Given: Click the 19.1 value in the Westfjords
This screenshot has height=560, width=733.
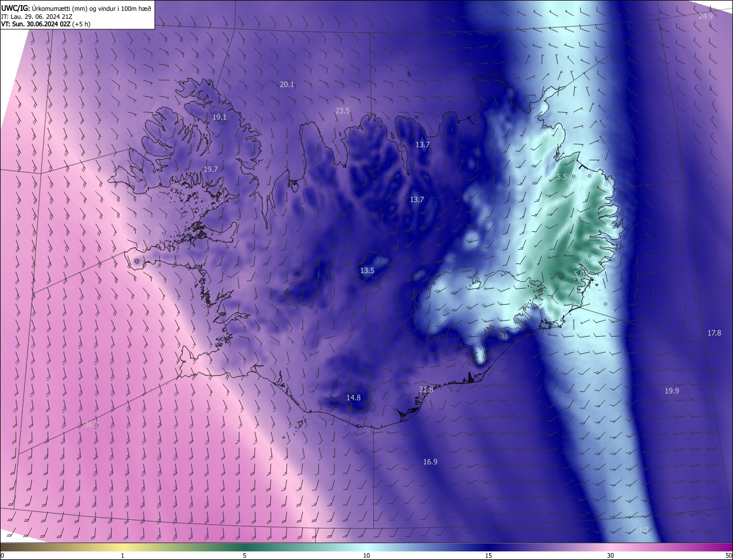Looking at the screenshot, I should 219,117.
